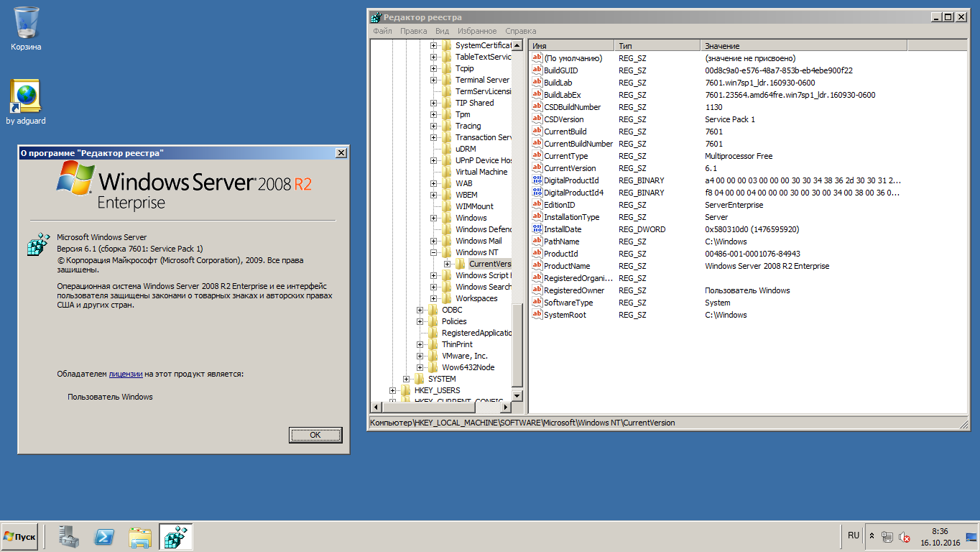Click the CSDVersion value icon
Image resolution: width=980 pixels, height=552 pixels.
pyautogui.click(x=537, y=119)
